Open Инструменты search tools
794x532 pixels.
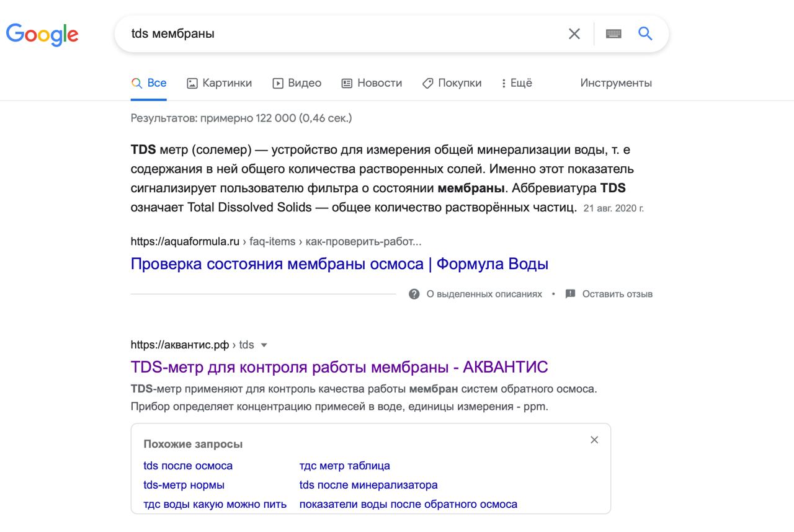coord(616,83)
